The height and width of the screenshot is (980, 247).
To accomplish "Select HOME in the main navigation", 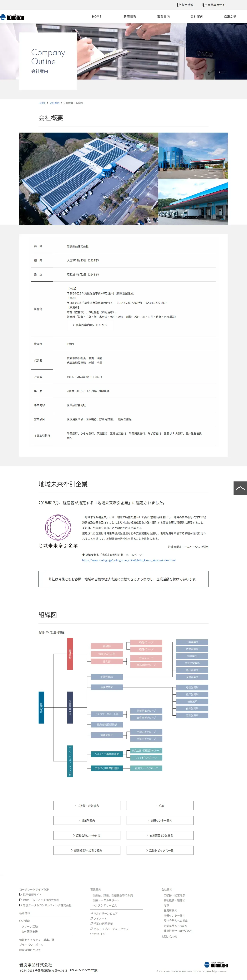I will tap(96, 17).
